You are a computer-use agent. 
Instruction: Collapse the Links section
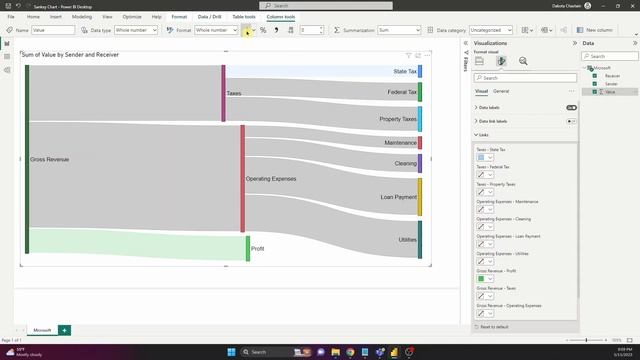pyautogui.click(x=476, y=135)
